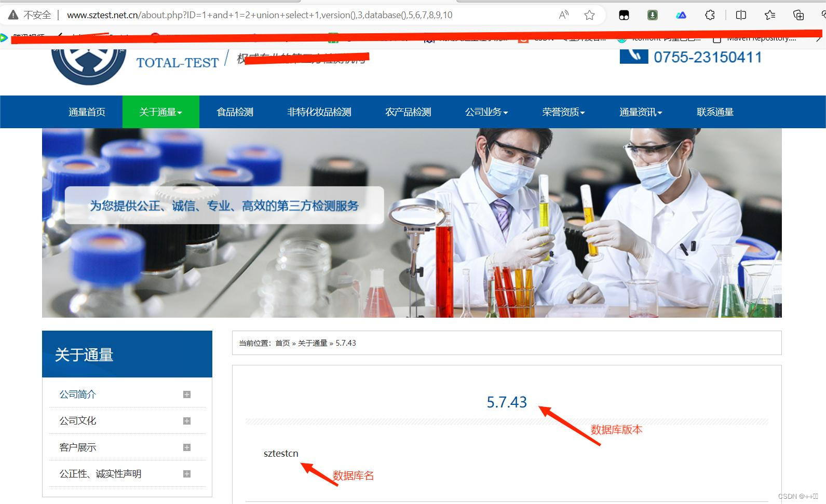Expand the 公司文化 plus icon
Image resolution: width=826 pixels, height=504 pixels.
click(x=187, y=421)
